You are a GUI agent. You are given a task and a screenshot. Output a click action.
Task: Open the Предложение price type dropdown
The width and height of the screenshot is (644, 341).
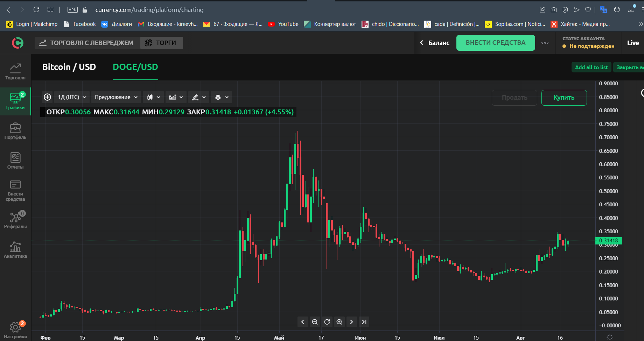tap(116, 97)
